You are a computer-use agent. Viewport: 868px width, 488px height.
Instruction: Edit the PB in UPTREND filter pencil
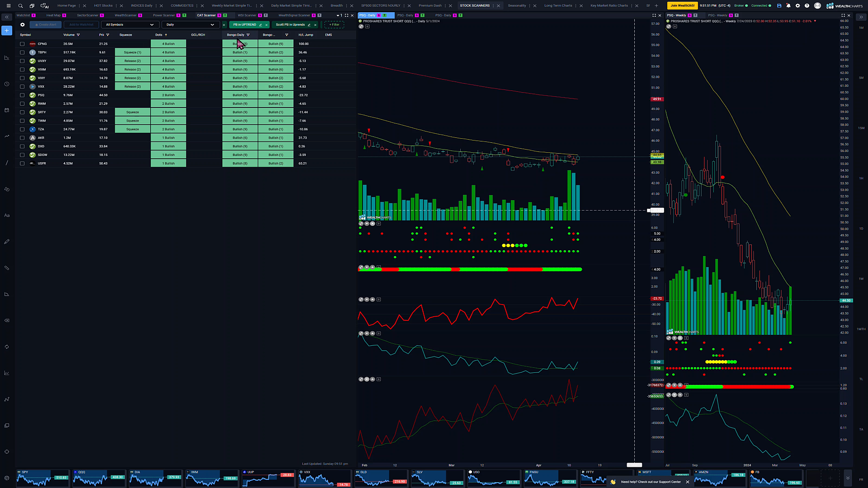click(x=260, y=25)
